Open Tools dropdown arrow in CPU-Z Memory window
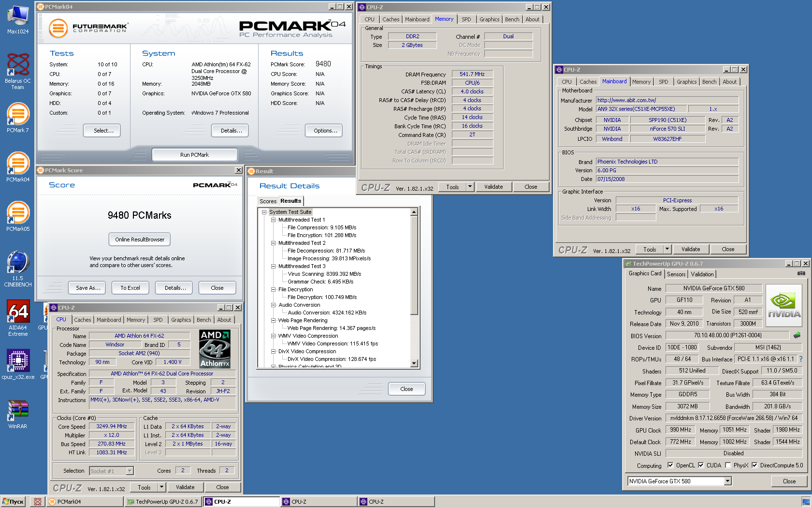This screenshot has height=508, width=812. [470, 187]
